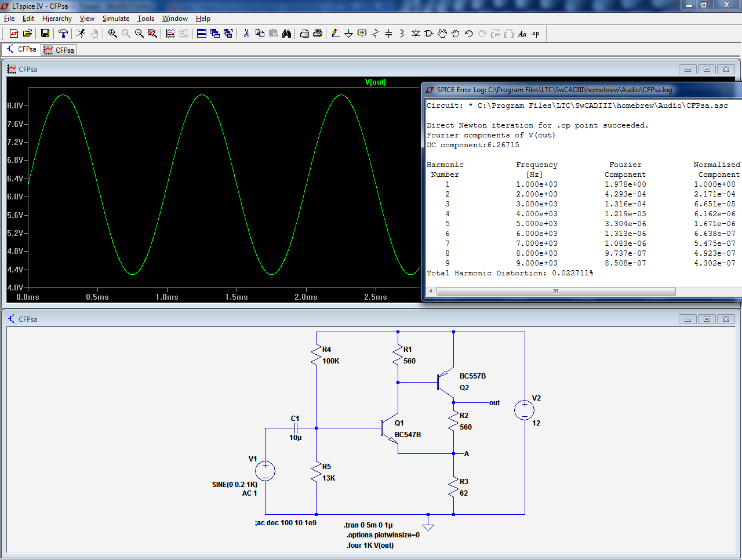742x560 pixels.
Task: Click the .tran 0 5m 0 1µ directive
Action: [x=368, y=525]
